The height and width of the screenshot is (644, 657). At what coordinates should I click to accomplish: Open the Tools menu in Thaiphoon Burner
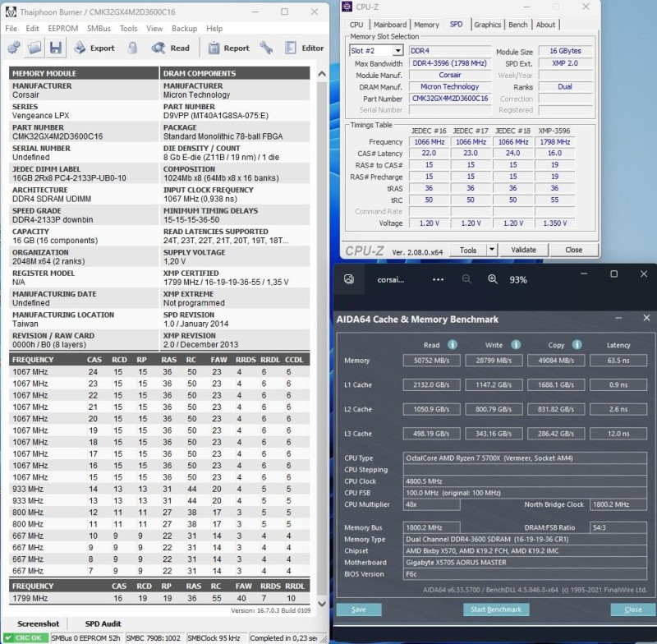tap(128, 29)
